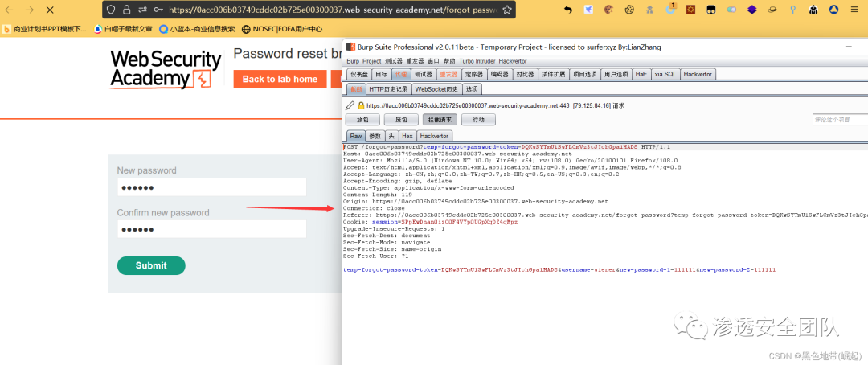This screenshot has height=365, width=868.
Task: Switch to the xia SQL tab
Action: 665,74
